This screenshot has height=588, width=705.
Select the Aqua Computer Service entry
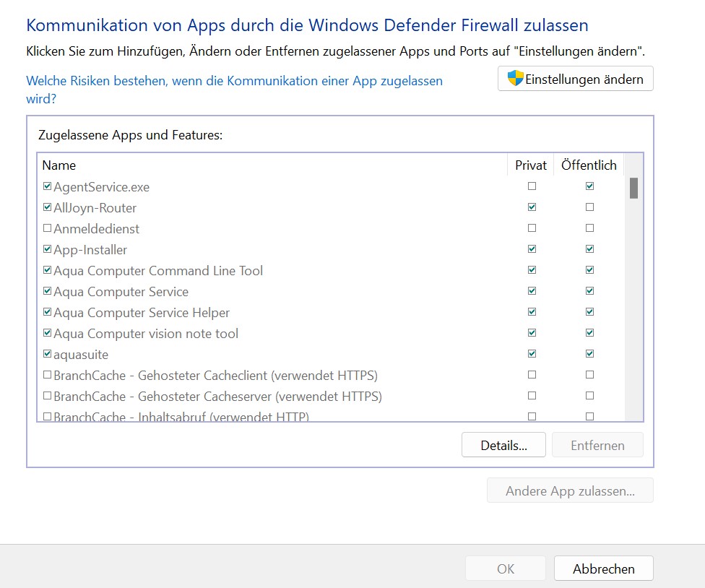coord(121,292)
